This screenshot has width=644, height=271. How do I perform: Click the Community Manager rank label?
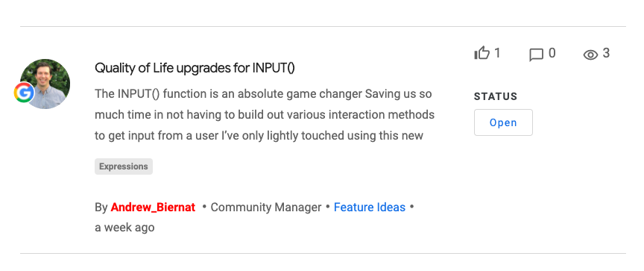point(266,208)
